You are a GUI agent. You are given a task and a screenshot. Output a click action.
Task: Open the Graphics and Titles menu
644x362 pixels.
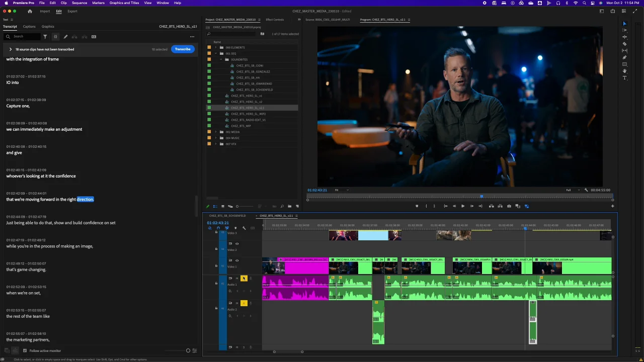[124, 3]
